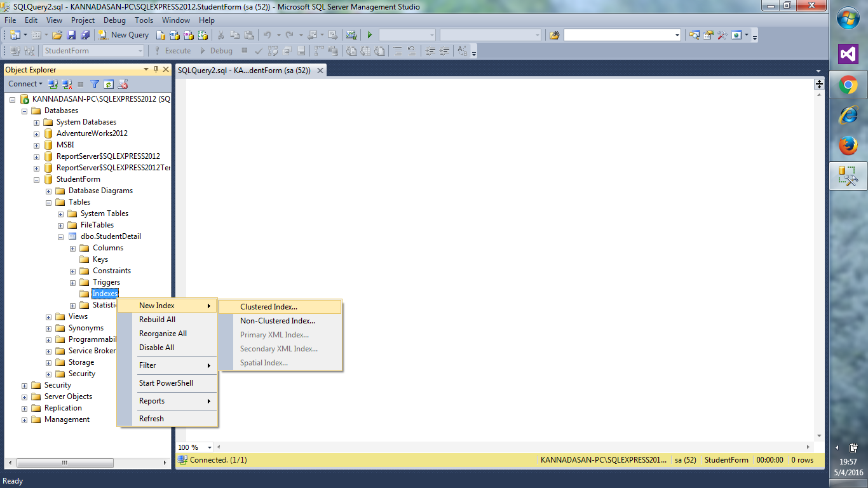Viewport: 868px width, 488px height.
Task: Open the Properties Window toolbar icon
Action: point(708,35)
